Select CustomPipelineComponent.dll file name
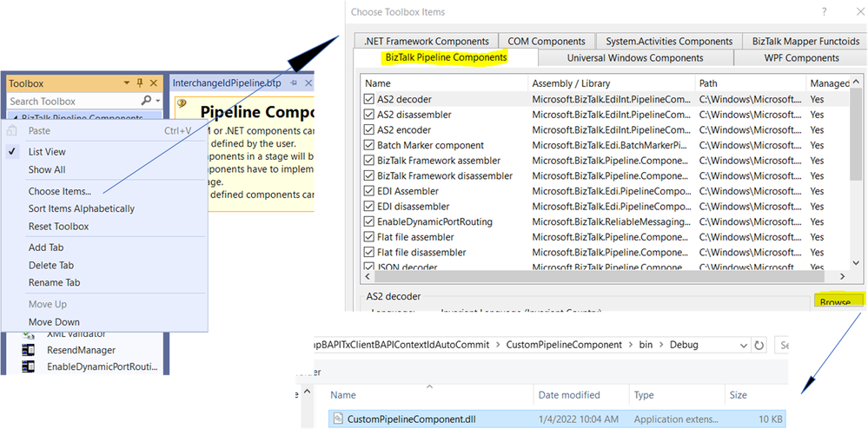The image size is (868, 429). 411,419
